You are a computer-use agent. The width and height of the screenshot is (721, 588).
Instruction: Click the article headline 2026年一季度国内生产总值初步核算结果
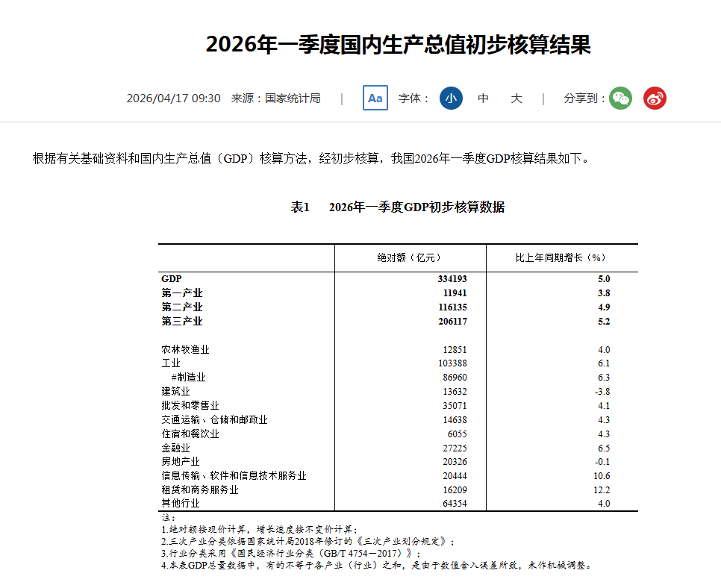coord(399,45)
